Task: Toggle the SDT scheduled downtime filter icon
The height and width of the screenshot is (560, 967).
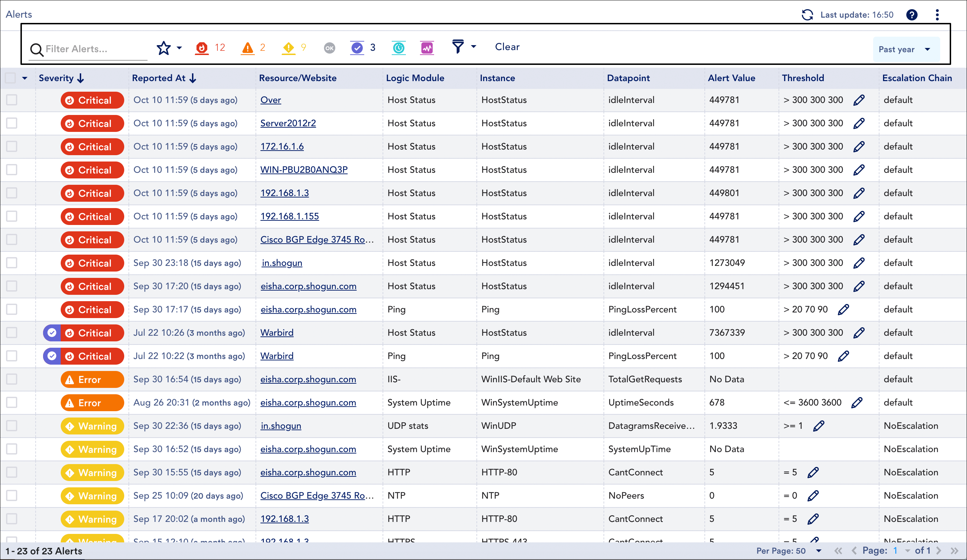Action: (399, 48)
